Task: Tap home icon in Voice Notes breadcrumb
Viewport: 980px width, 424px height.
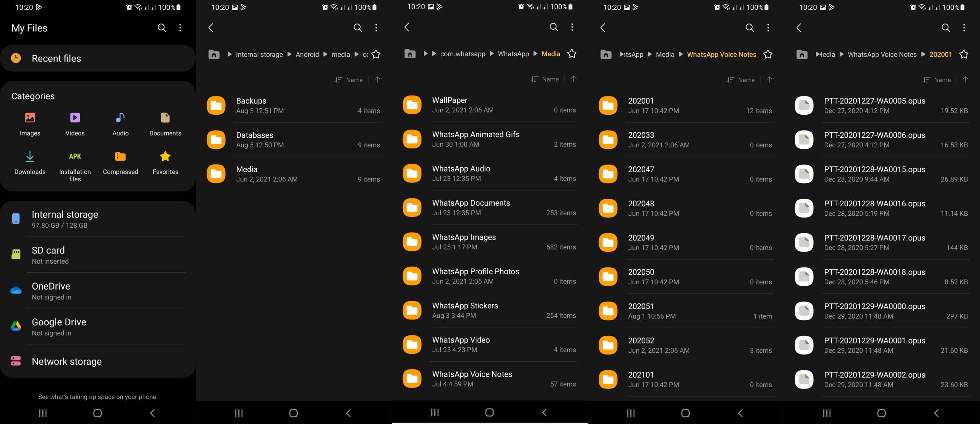Action: [606, 54]
